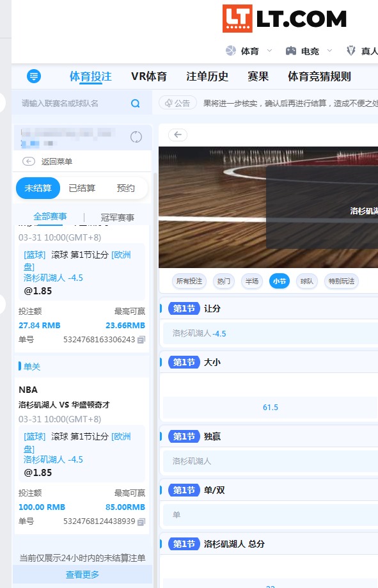The height and width of the screenshot is (588, 378).
Task: Click the 27.84 RMB stake amount
Action: click(x=40, y=326)
